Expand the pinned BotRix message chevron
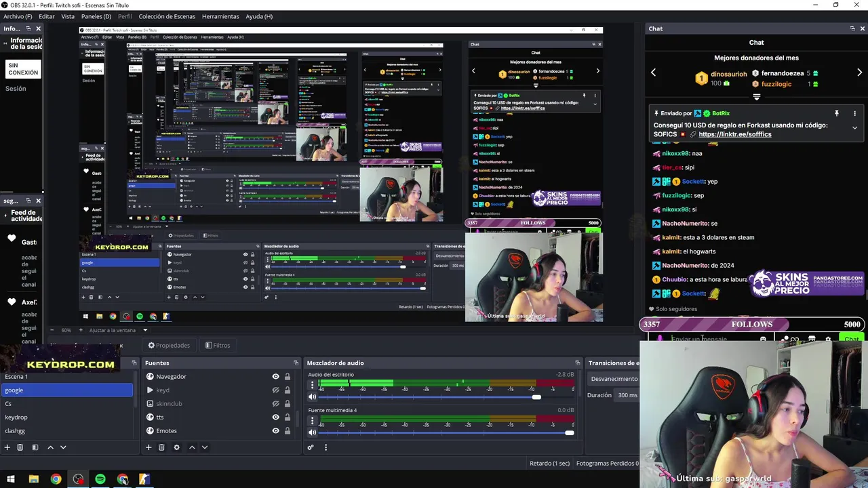Image resolution: width=868 pixels, height=488 pixels. [854, 127]
